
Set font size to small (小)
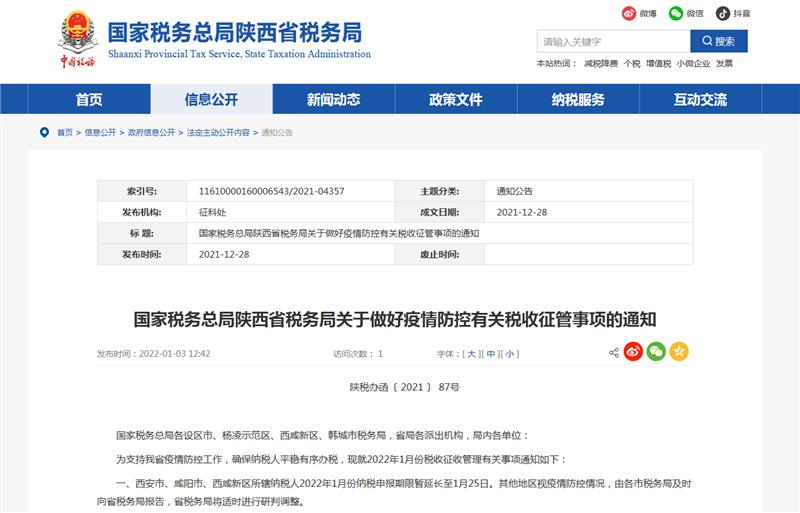510,354
